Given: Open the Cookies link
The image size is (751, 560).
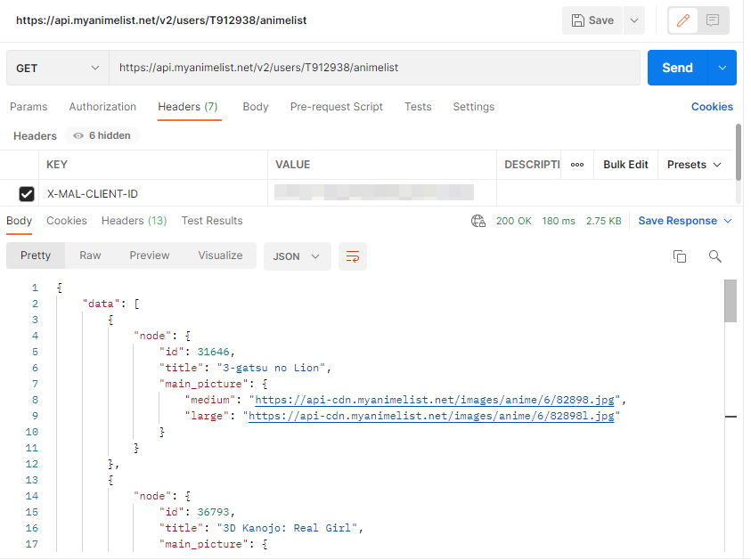Looking at the screenshot, I should pos(712,107).
